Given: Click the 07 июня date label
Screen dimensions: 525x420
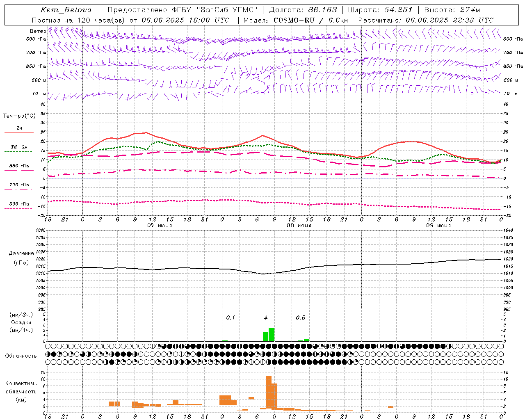Looking at the screenshot, I should click(160, 226).
